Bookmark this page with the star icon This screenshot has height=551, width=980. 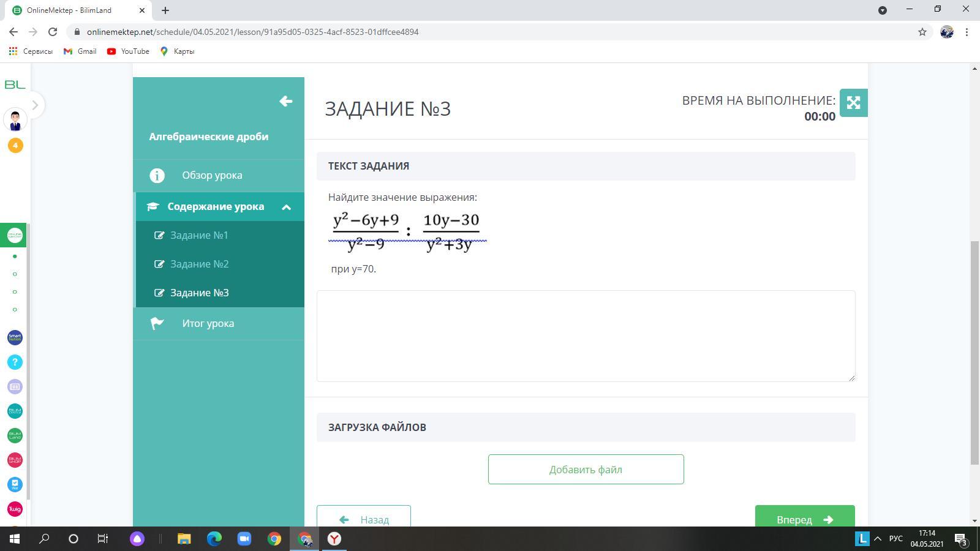click(922, 32)
